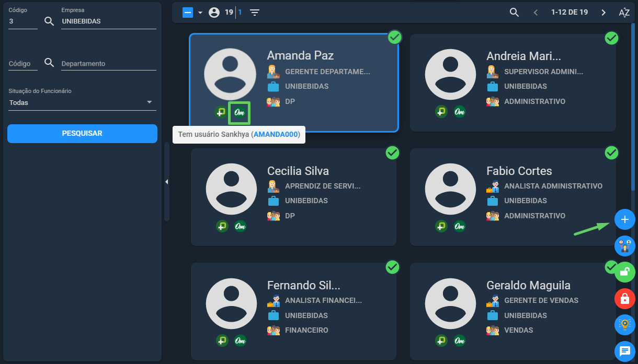The height and width of the screenshot is (364, 638).
Task: Click the ANALISTA ADMINISTRATIVO job title
Action: coord(553,186)
